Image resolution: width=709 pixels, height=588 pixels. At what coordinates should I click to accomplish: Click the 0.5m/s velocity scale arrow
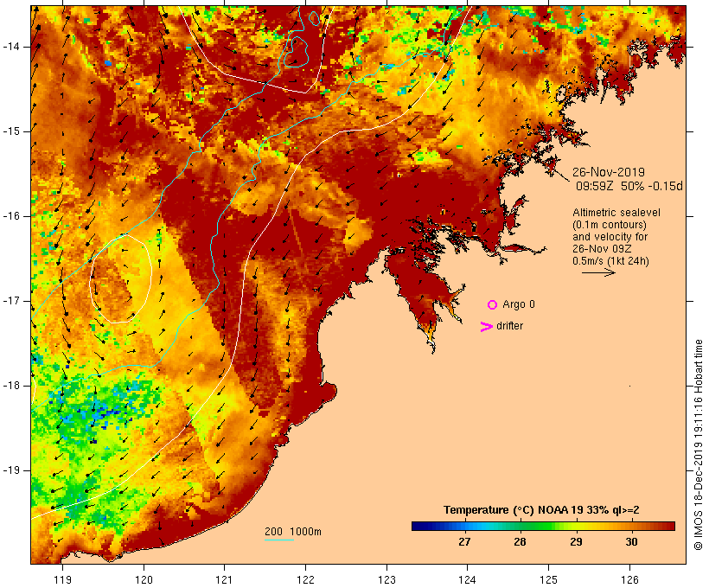(598, 272)
